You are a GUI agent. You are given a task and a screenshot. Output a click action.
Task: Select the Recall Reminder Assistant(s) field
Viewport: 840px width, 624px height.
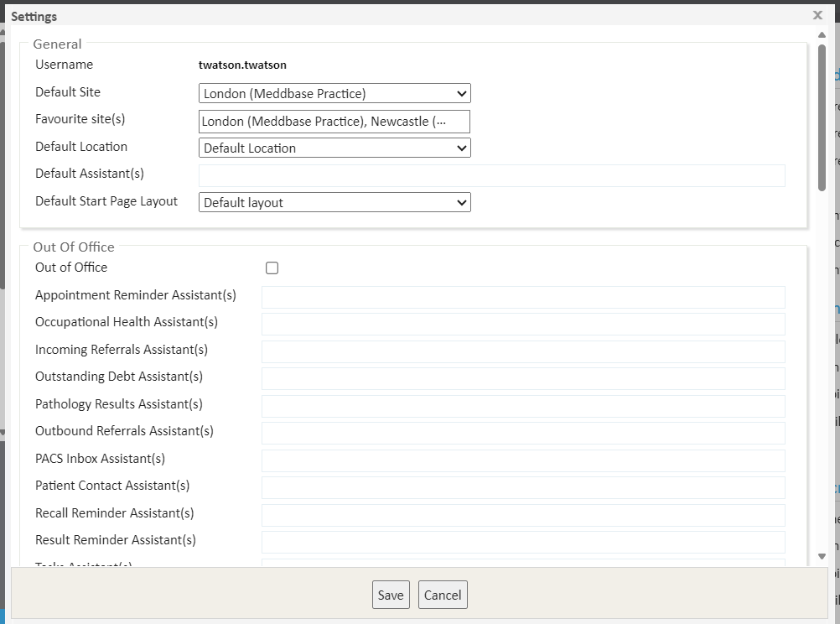point(523,515)
